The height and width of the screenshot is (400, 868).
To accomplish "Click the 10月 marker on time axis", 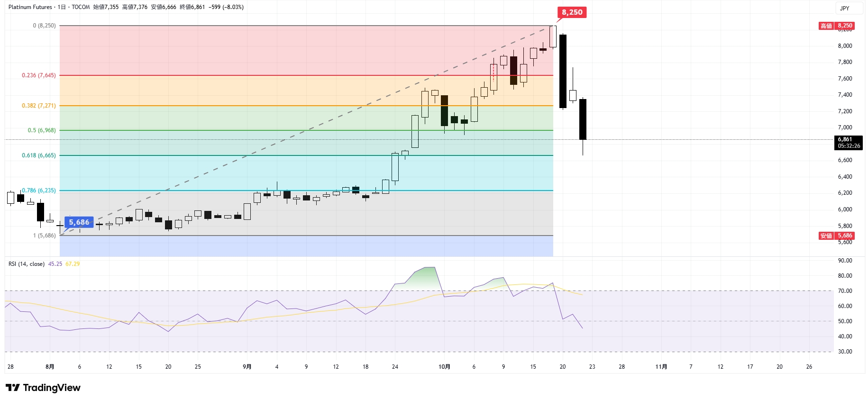I will pos(444,367).
